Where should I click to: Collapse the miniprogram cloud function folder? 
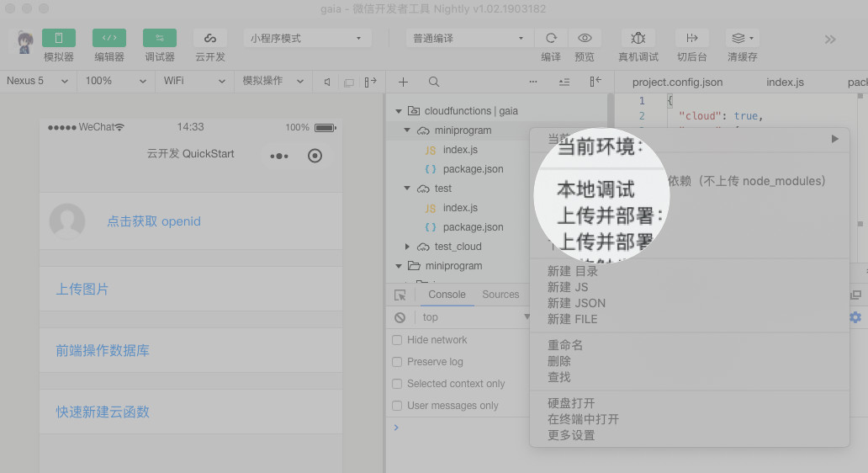pos(407,130)
